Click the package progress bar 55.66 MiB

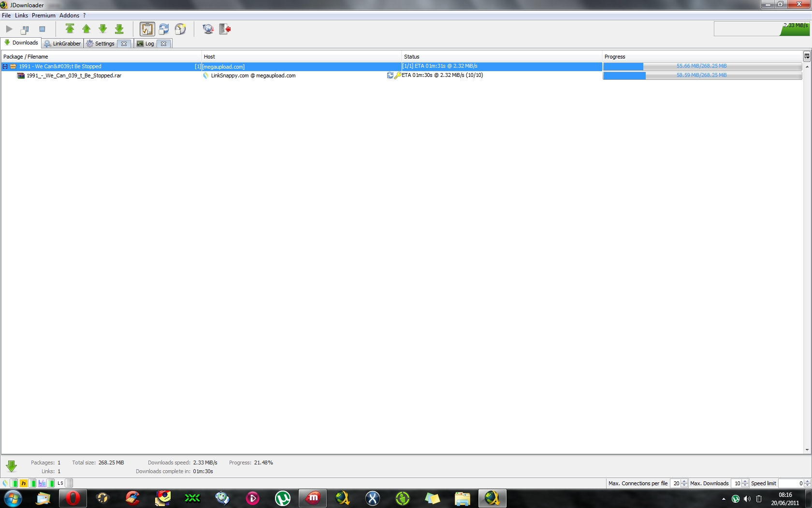pyautogui.click(x=702, y=66)
